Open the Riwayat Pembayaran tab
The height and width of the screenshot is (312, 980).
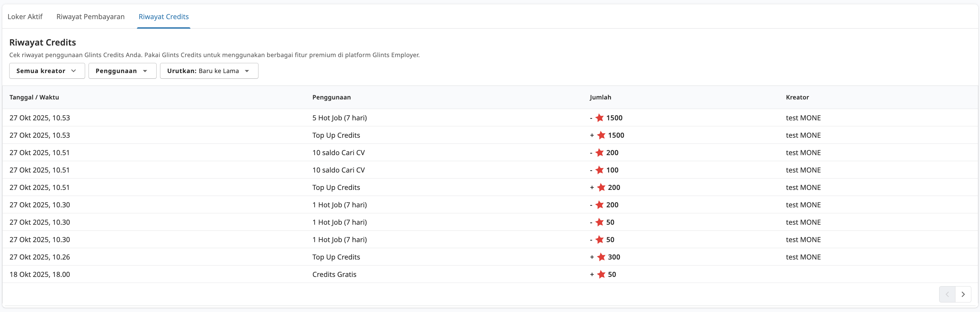pyautogui.click(x=90, y=17)
